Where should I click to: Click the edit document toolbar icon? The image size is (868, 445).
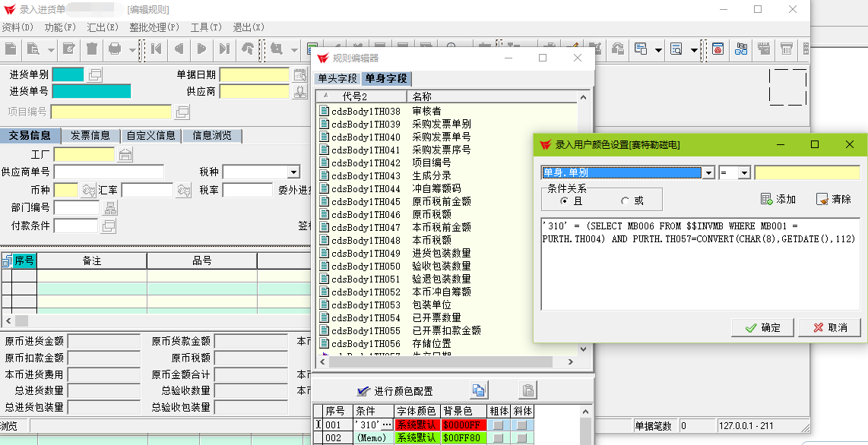coord(68,49)
